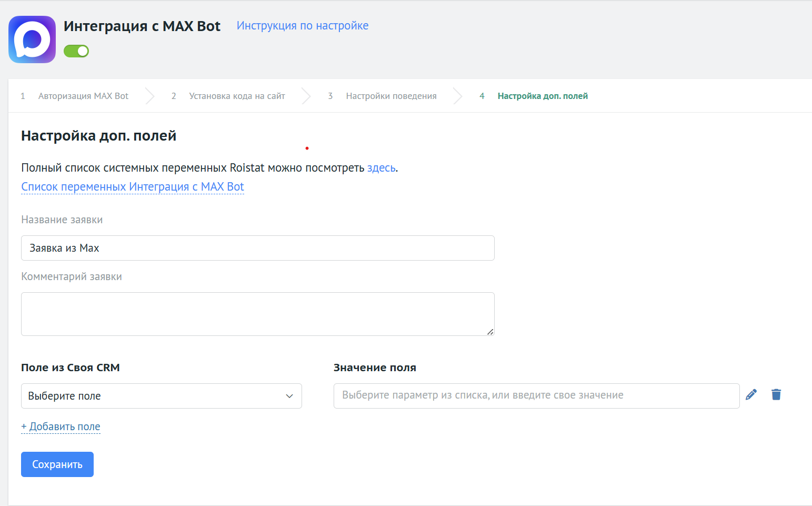Viewport: 812px width, 506px height.
Task: Expand 'Список переменных Интеграция с MAX Bot'
Action: [x=133, y=187]
